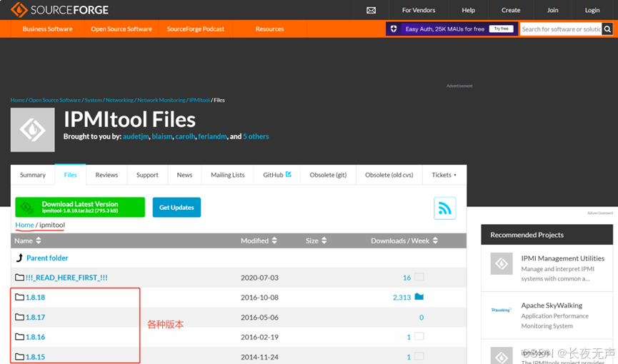The height and width of the screenshot is (364, 618).
Task: Click the IPMI Management Utilities project icon
Action: tap(502, 263)
